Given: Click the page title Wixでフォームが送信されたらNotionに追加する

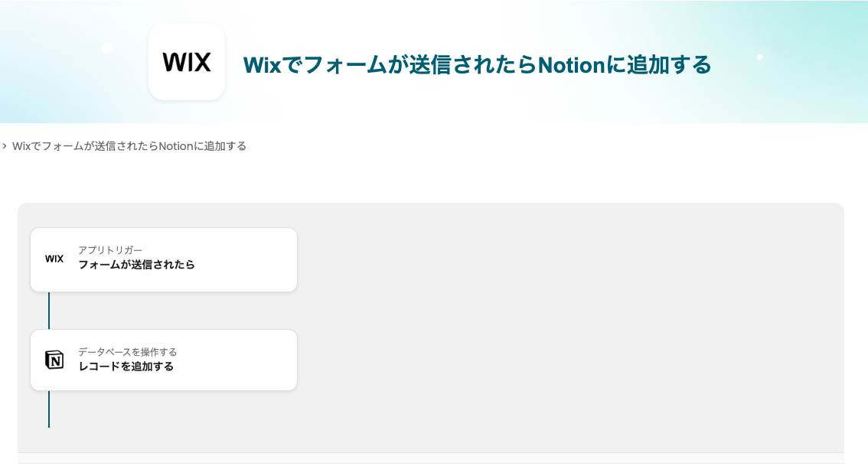Looking at the screenshot, I should click(478, 65).
